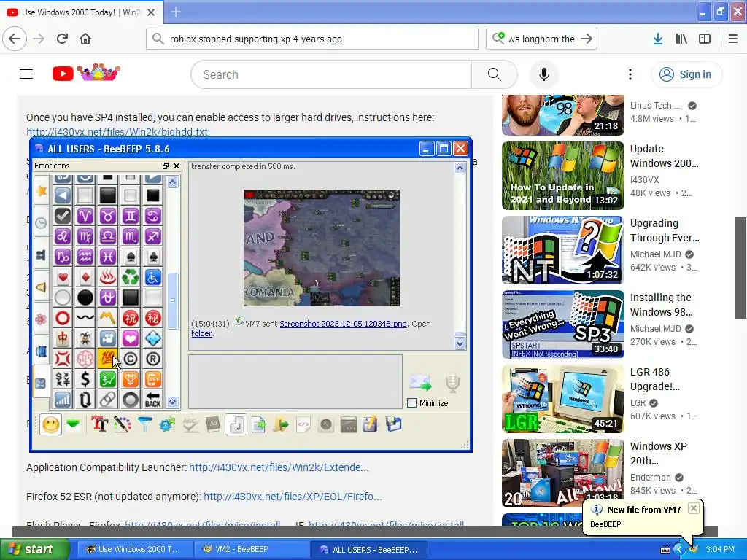Viewport: 747px width, 560px height.
Task: Click the floppy disk with pencil icon
Action: click(370, 424)
